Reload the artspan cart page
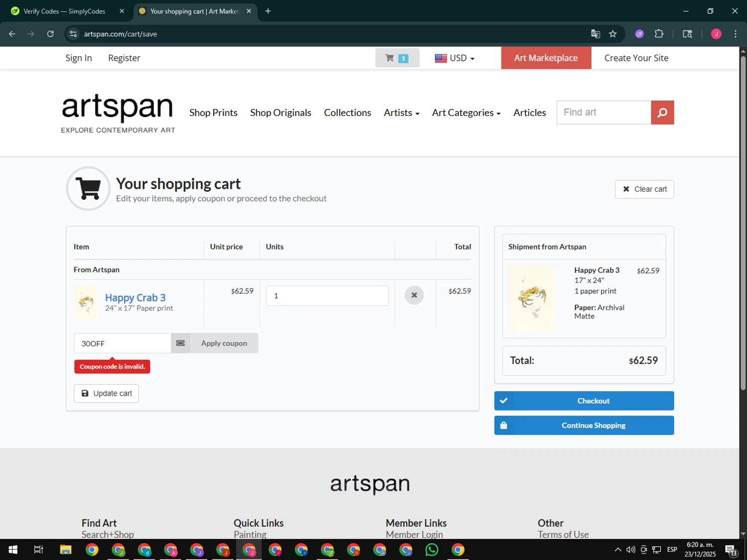 (x=50, y=34)
